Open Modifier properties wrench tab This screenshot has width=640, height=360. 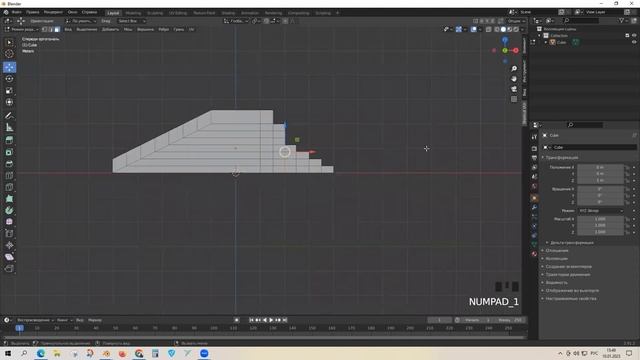coord(534,207)
